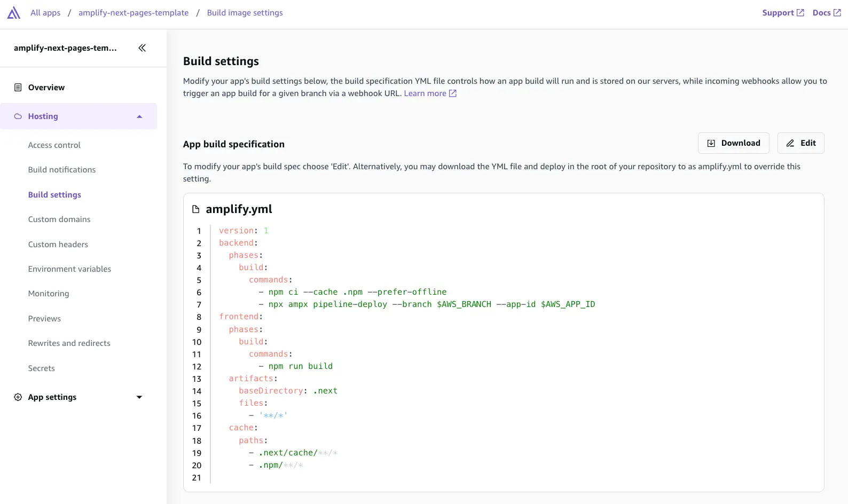Click the 'backend:' code line
Viewport: 848px width, 504px height.
point(238,243)
